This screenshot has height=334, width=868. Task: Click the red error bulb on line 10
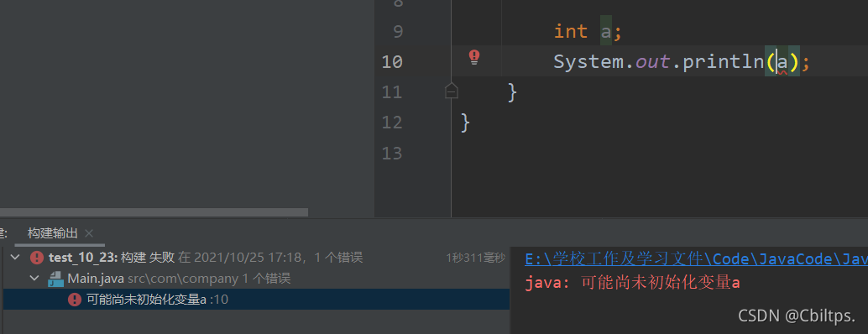(x=473, y=57)
